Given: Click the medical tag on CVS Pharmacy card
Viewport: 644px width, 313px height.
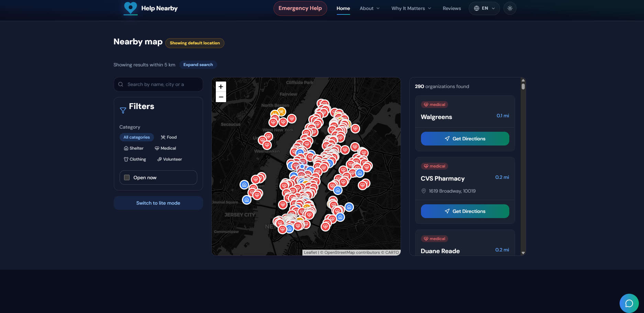Looking at the screenshot, I should click(x=434, y=166).
